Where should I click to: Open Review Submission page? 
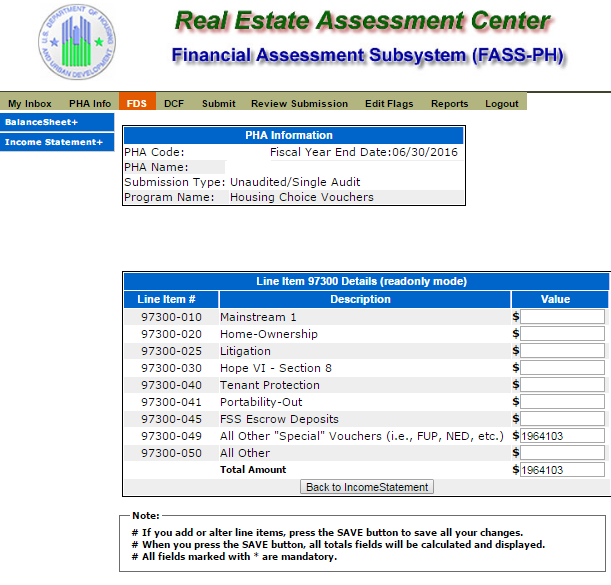299,103
